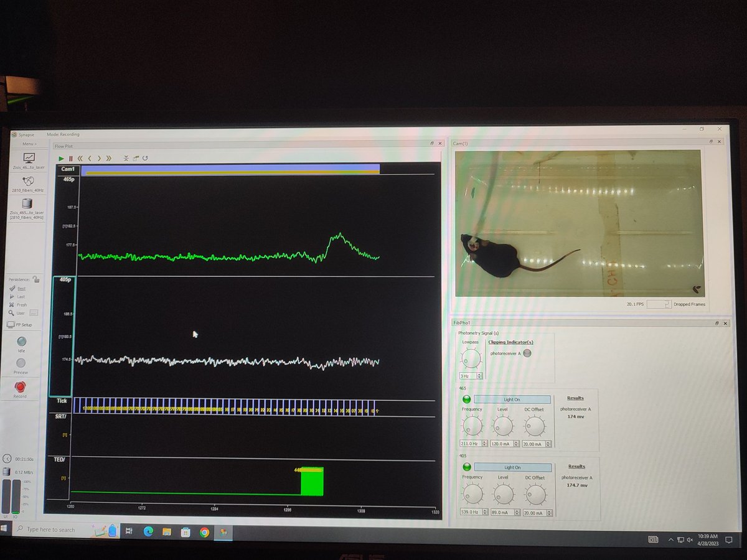This screenshot has height=560, width=747.
Task: Toggle the 465 green LED indicator
Action: [x=467, y=399]
